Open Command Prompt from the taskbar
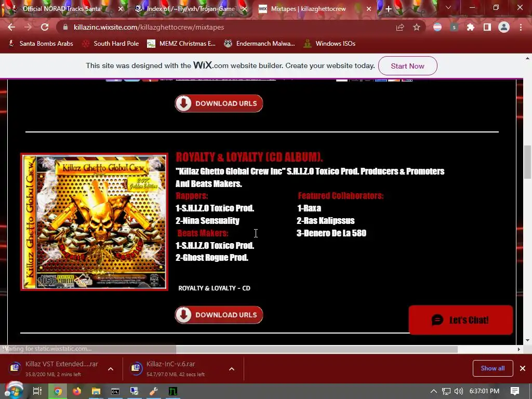This screenshot has width=532, height=399. click(115, 391)
